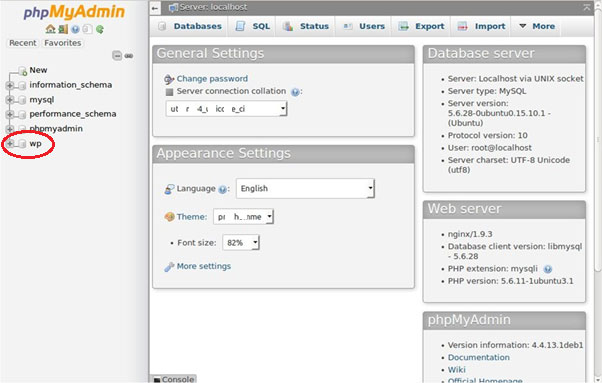
Task: Click the Language icon in Appearance Settings
Action: click(169, 189)
